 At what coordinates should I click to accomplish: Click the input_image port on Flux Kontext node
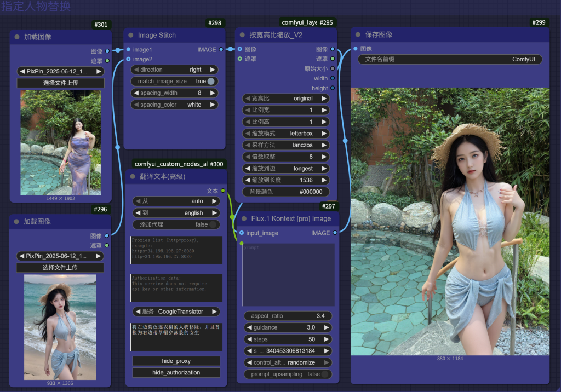point(242,233)
